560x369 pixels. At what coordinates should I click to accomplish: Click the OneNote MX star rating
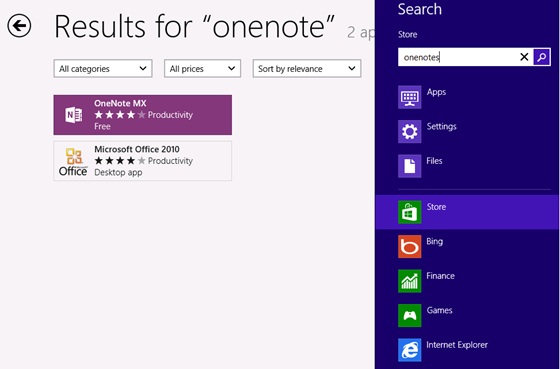120,115
